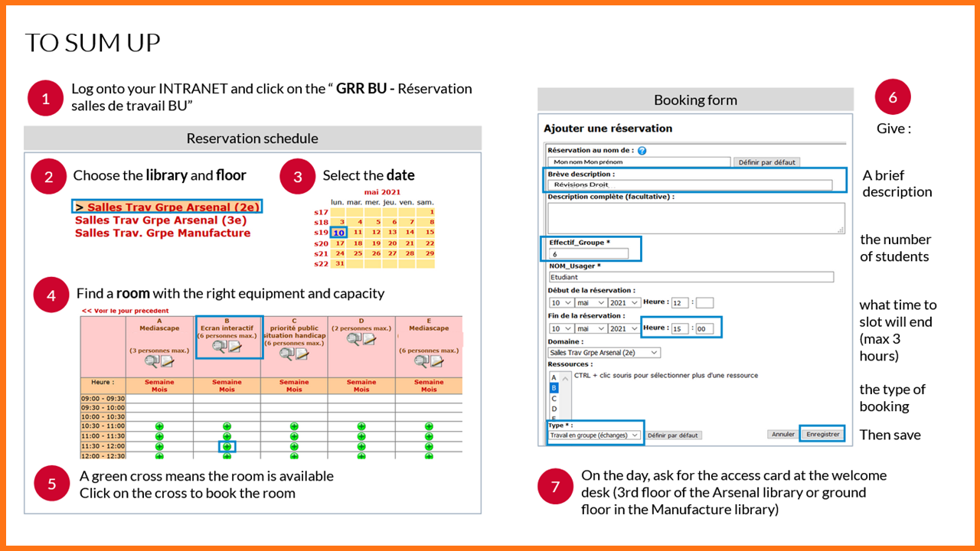This screenshot has width=980, height=551.
Task: Expand the Domaine dropdown Salles Trav Grpe Arsenal
Action: coord(604,353)
